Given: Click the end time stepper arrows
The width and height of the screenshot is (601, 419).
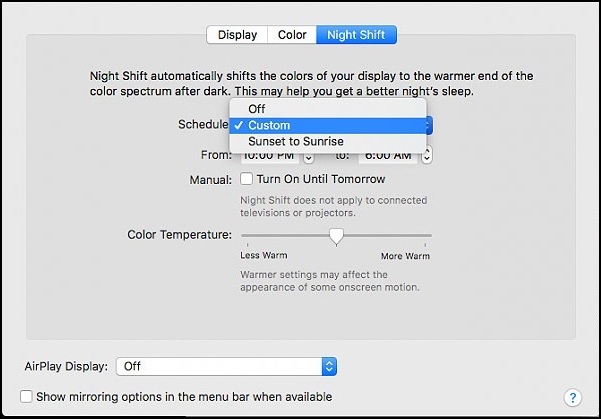Looking at the screenshot, I should pyautogui.click(x=427, y=156).
